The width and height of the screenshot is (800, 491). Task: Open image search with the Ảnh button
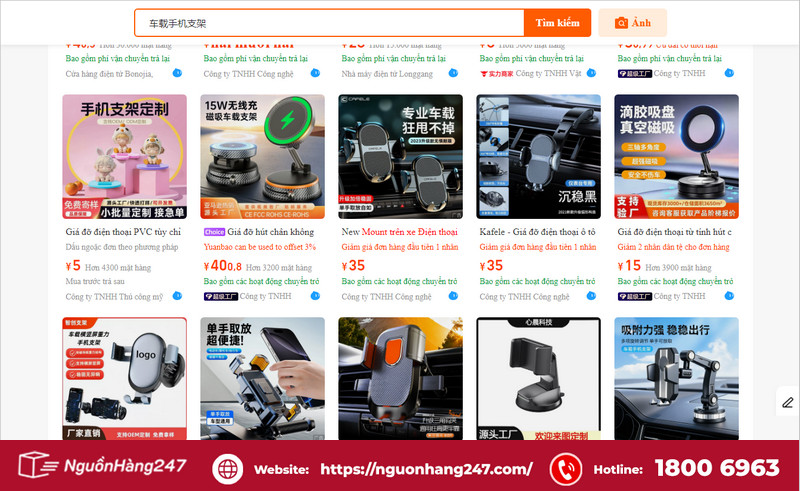click(x=633, y=23)
